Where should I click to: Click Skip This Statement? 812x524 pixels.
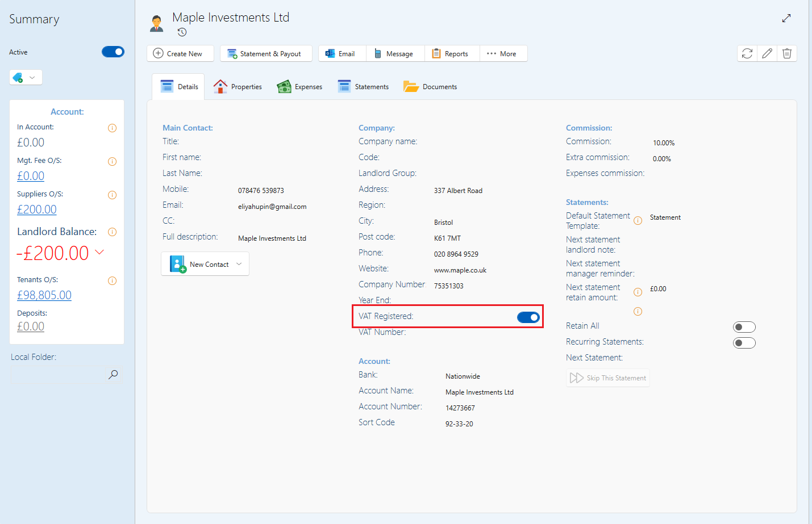[x=608, y=378]
